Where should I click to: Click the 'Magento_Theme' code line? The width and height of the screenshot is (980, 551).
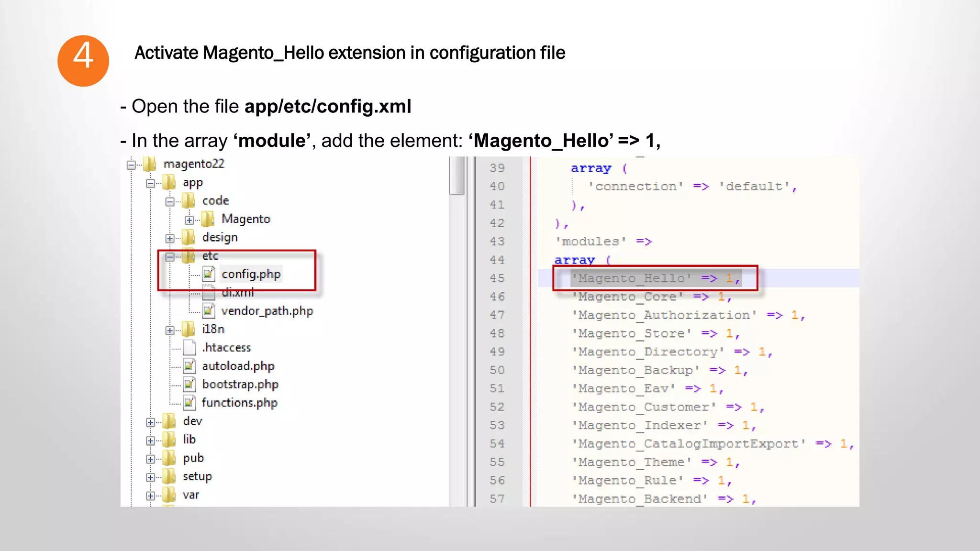point(656,462)
